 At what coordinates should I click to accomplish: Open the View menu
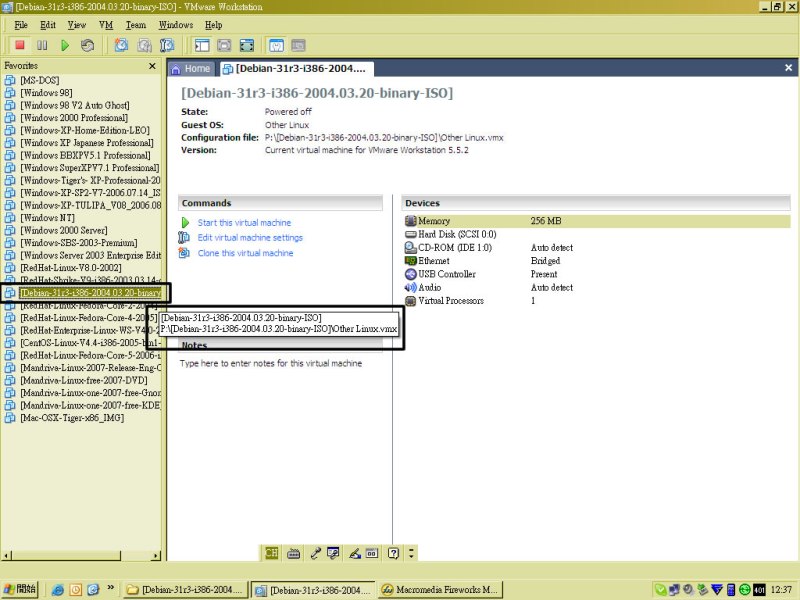tap(77, 25)
